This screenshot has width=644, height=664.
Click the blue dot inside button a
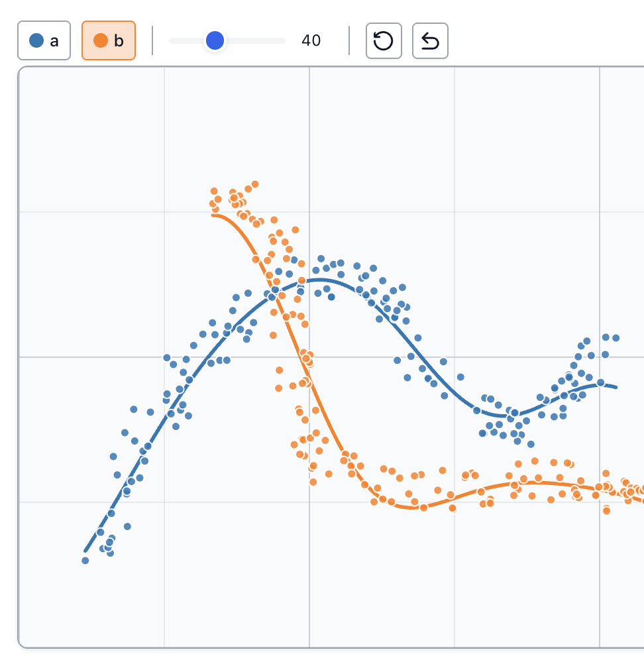point(36,41)
